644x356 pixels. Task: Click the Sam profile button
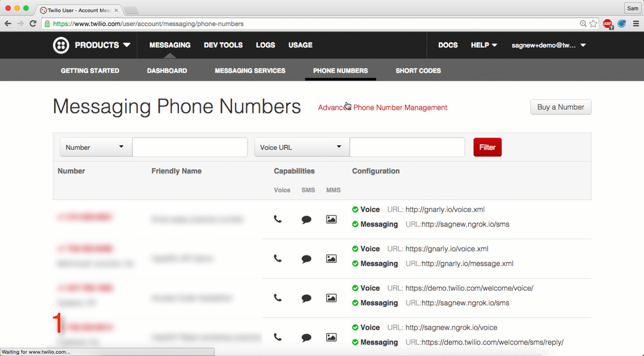tap(633, 8)
